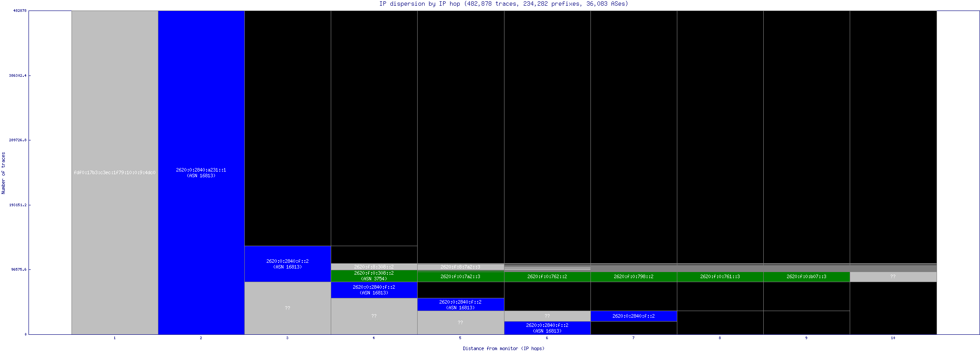This screenshot has height=351, width=980.
Task: Select the gray ?? block at hop 3
Action: [287, 308]
